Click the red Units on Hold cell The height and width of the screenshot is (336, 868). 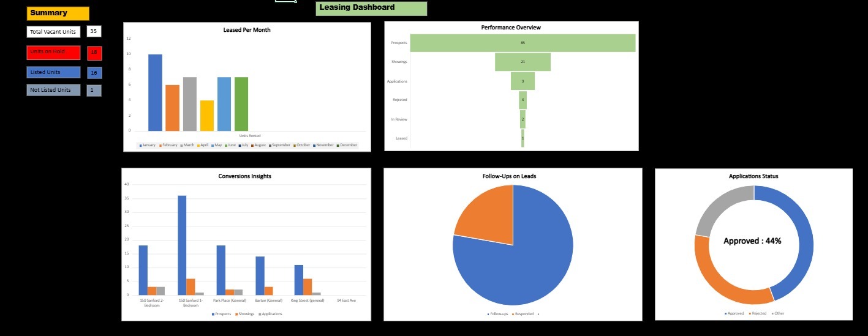(53, 53)
